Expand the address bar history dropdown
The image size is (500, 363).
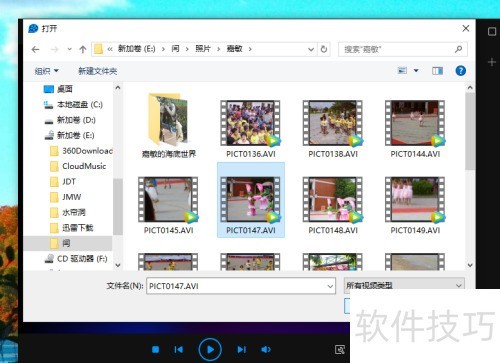311,49
